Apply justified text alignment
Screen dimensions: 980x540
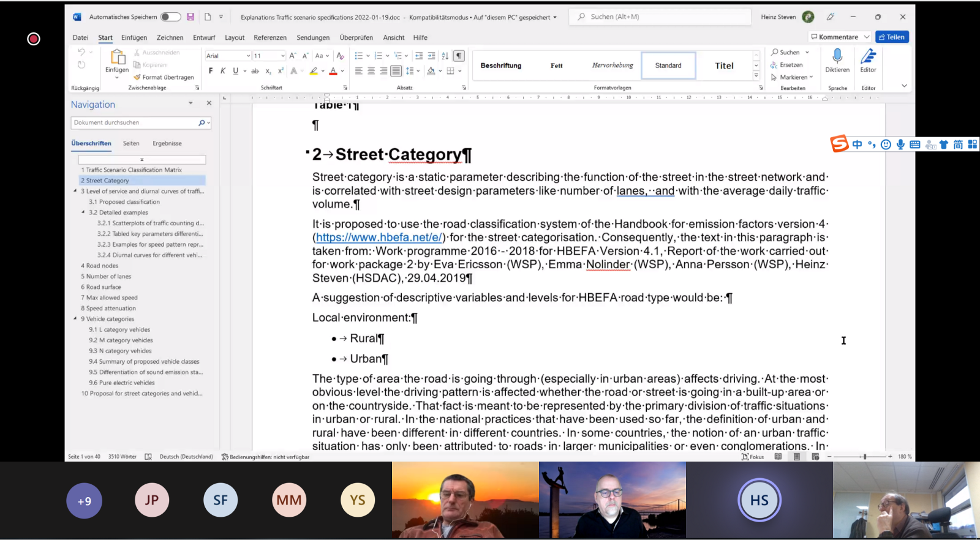point(396,71)
